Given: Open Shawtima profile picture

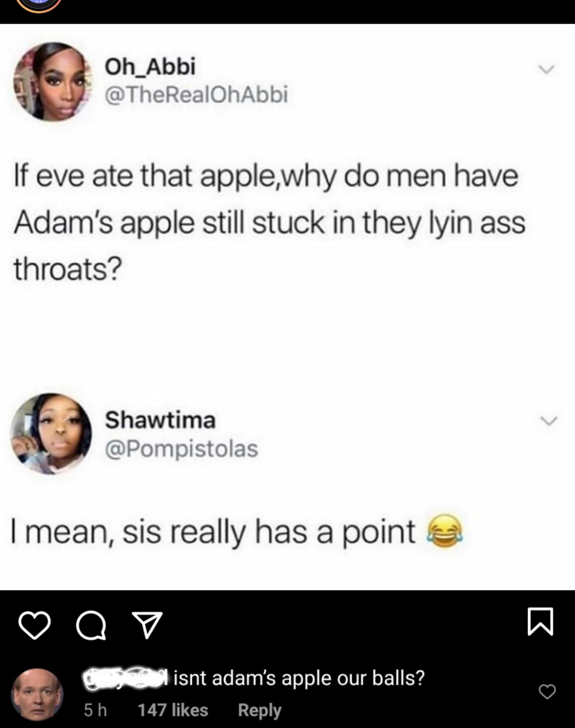Looking at the screenshot, I should click(x=51, y=434).
